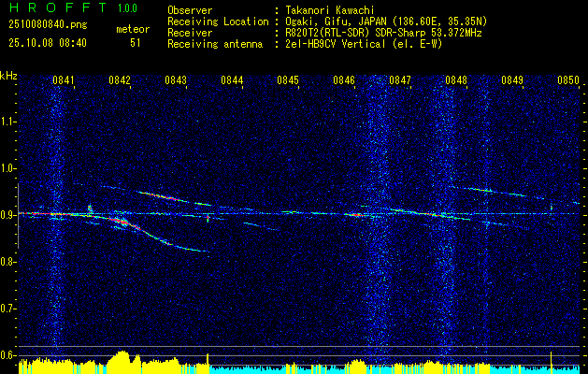Click the HROFFT program title

coord(58,7)
